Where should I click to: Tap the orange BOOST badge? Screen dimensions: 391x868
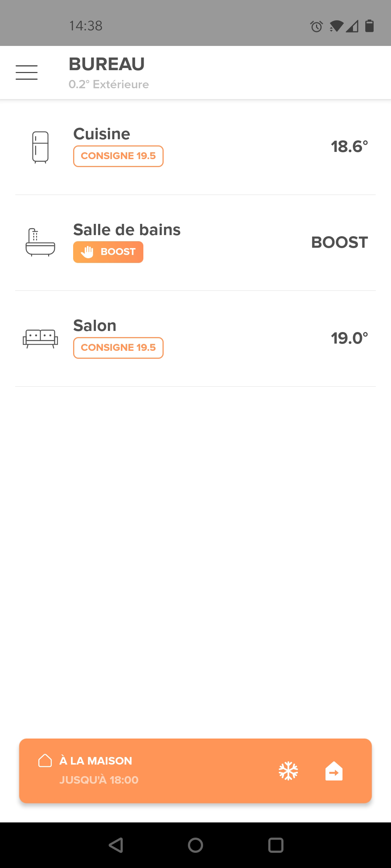coord(108,252)
